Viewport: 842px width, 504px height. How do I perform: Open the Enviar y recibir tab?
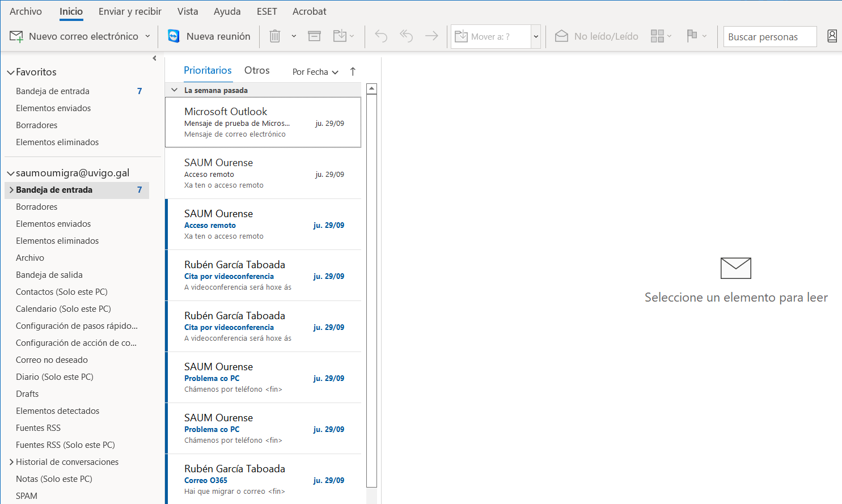pos(130,11)
